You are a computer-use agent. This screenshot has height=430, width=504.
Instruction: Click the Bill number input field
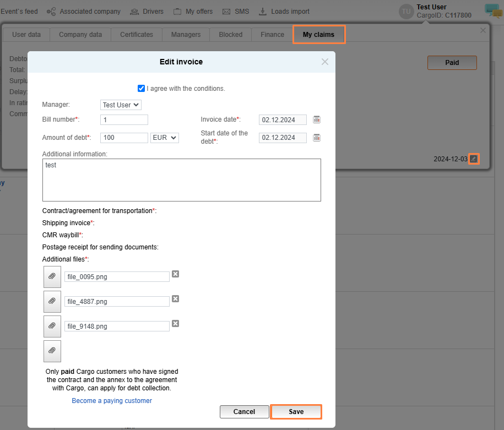tap(124, 120)
